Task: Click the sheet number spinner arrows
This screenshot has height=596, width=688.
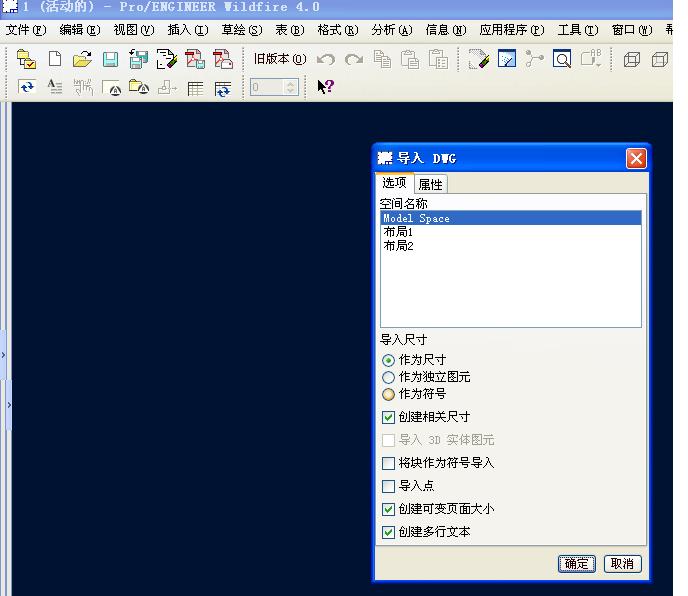Action: (290, 87)
